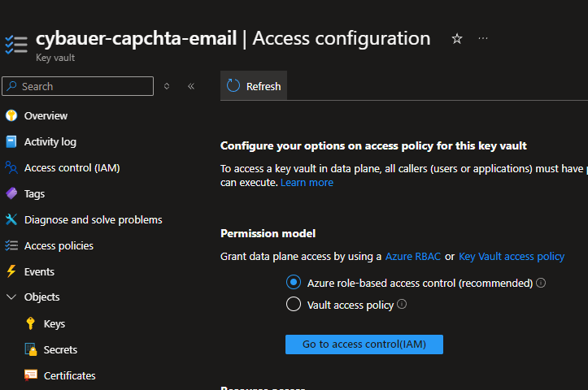Click the Objects group label
This screenshot has height=390, width=588.
42,297
